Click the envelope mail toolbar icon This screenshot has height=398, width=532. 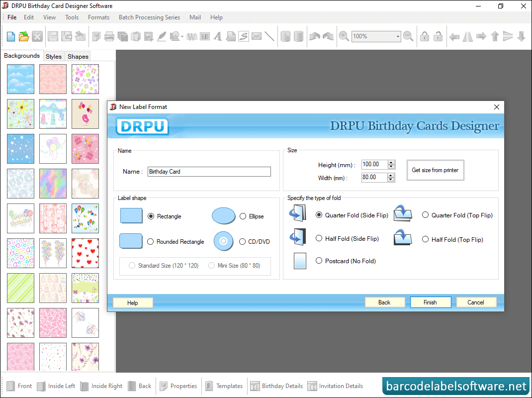tap(257, 36)
